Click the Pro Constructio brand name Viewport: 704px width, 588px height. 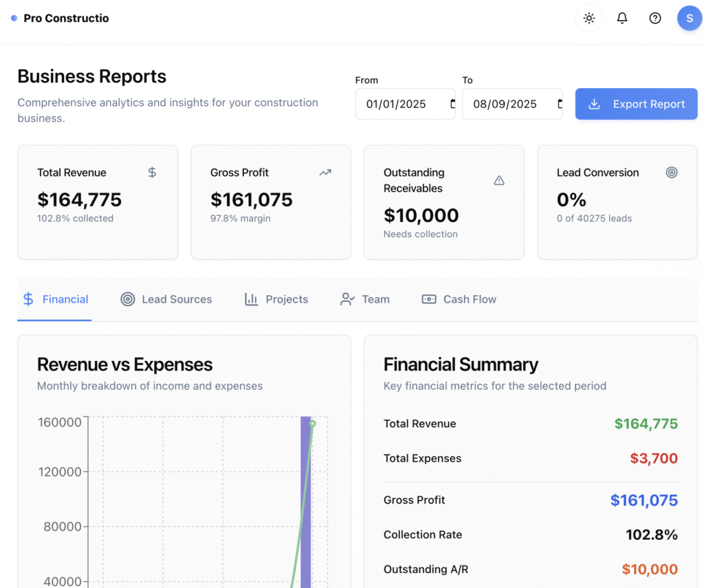point(66,18)
